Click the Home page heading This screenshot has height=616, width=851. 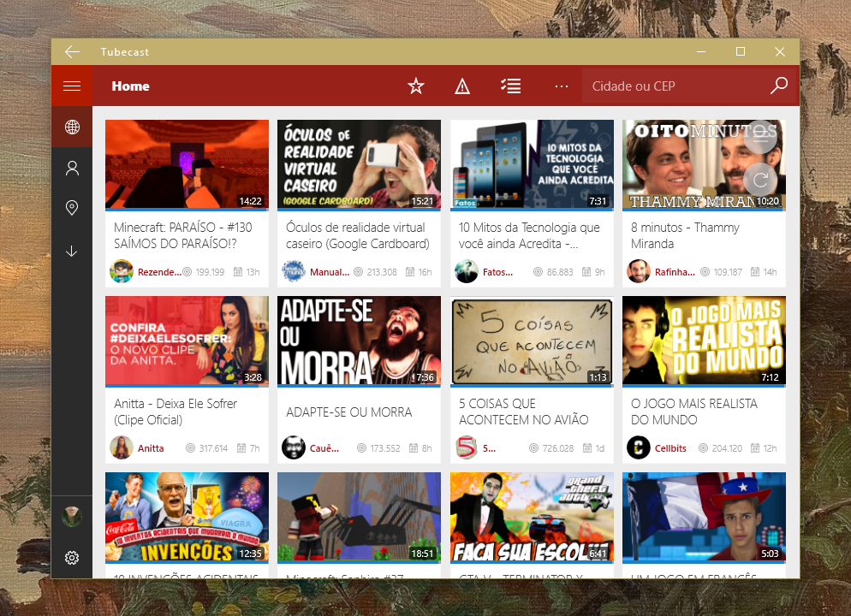[130, 86]
